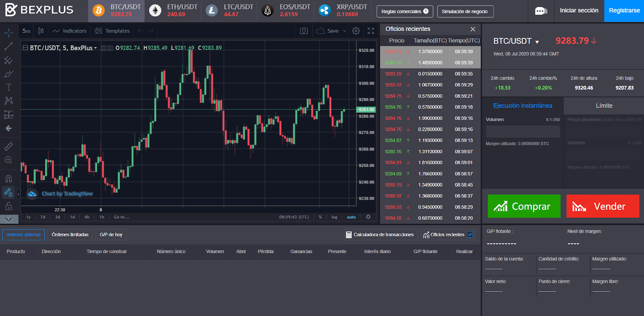Viewport: 644px width, 316px height.
Task: Collapse the chart legend toggle box
Action: coord(25,48)
